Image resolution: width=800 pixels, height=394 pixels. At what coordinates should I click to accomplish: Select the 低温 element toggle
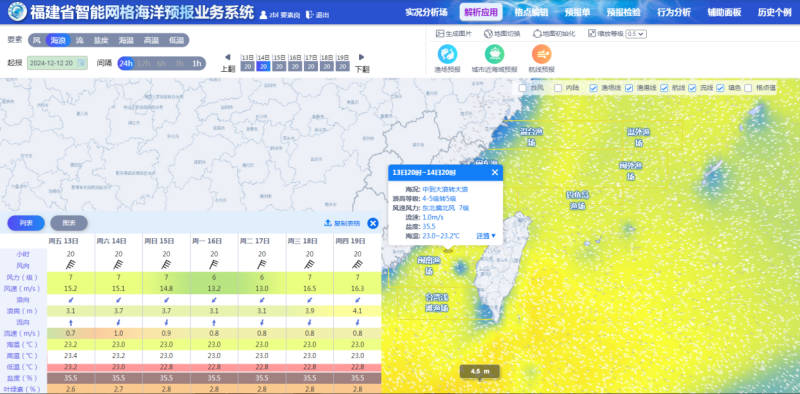tap(176, 40)
